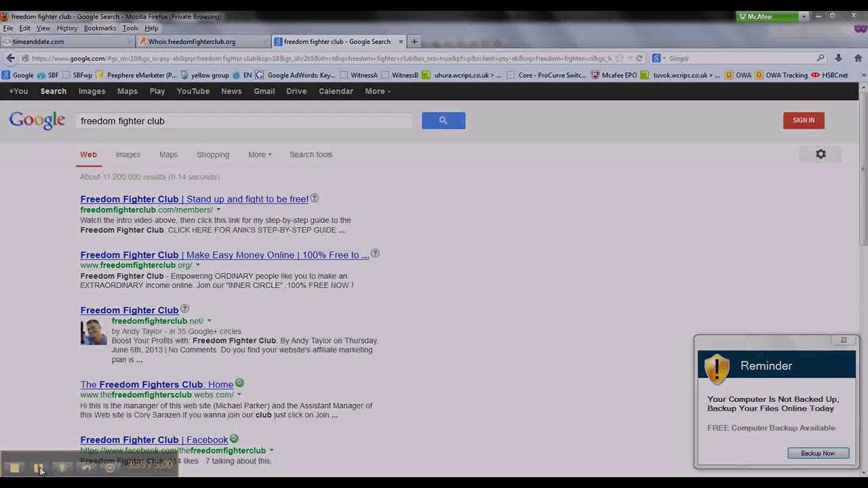Click the McAfee toolbar button in title bar
This screenshot has width=868, height=488.
(x=768, y=16)
